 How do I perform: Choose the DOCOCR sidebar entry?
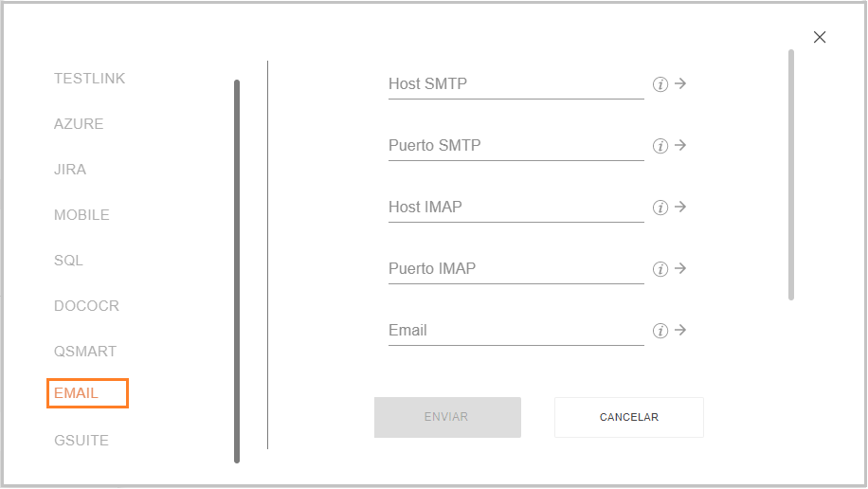[86, 306]
